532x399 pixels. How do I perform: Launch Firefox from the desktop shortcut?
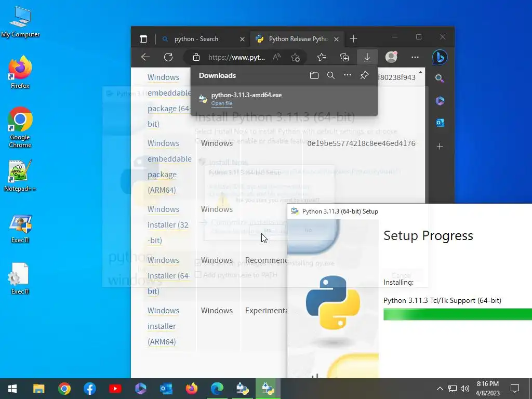pyautogui.click(x=20, y=72)
